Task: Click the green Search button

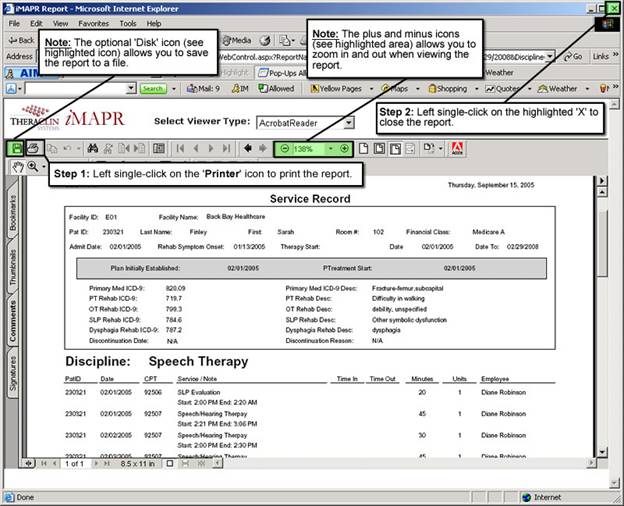Action: [x=152, y=89]
